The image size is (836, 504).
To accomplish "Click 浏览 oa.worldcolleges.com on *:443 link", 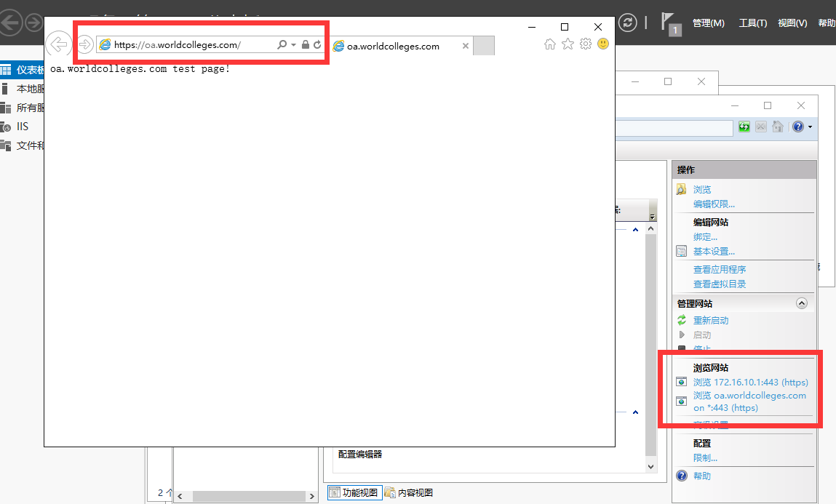I will (749, 401).
